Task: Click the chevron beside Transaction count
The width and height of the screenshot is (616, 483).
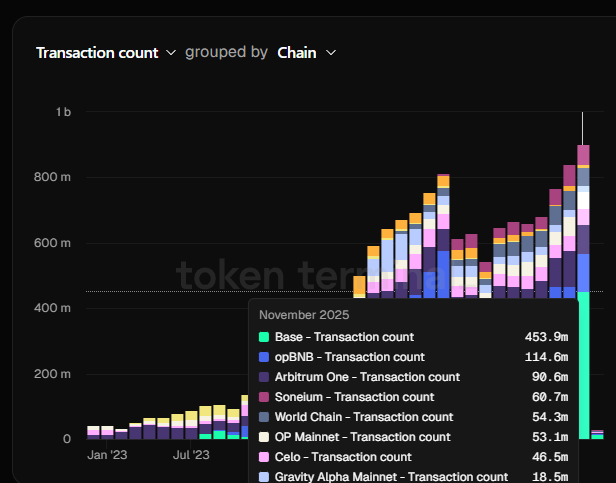Action: [x=171, y=52]
